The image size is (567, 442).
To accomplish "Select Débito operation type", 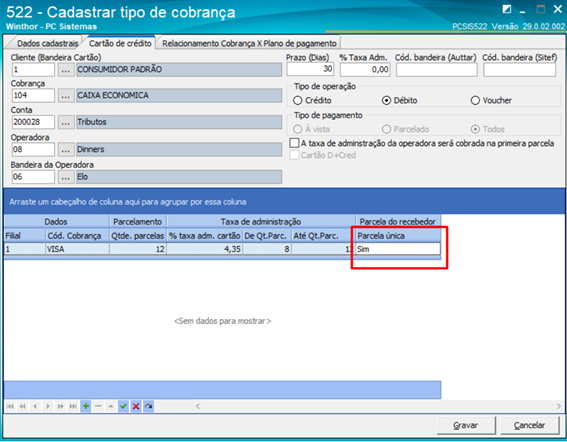I will pos(400,101).
